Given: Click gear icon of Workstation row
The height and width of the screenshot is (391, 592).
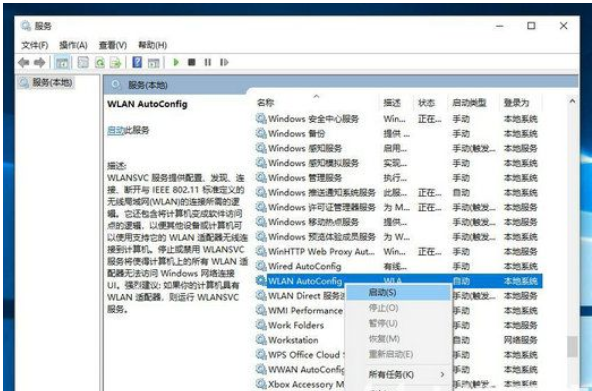Looking at the screenshot, I should (261, 340).
